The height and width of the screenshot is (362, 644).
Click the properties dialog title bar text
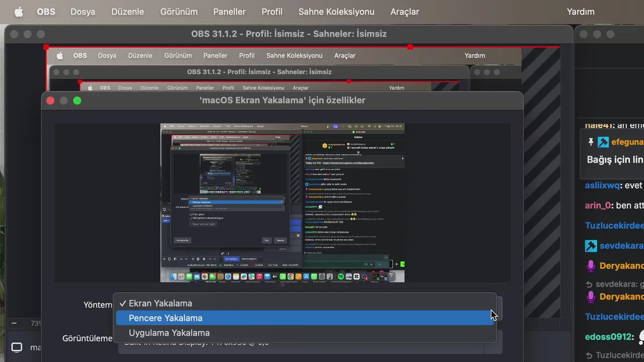click(x=282, y=100)
